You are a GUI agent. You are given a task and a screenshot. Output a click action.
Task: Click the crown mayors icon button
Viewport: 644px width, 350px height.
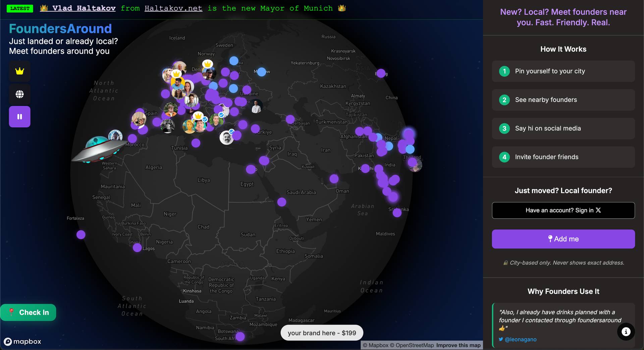pyautogui.click(x=19, y=71)
